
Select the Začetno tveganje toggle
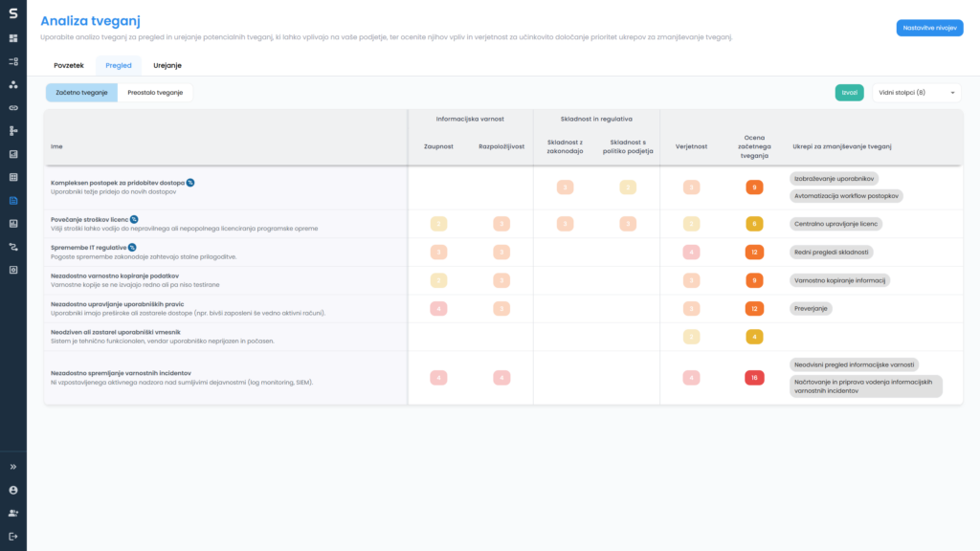pos(81,93)
